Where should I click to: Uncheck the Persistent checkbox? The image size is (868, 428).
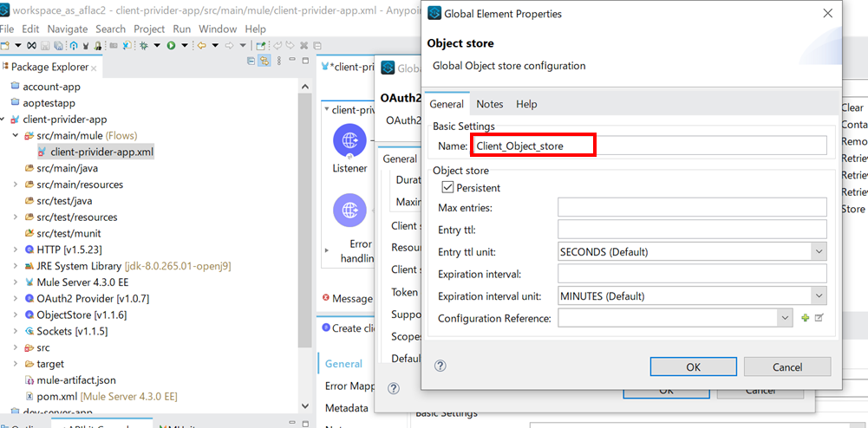447,187
